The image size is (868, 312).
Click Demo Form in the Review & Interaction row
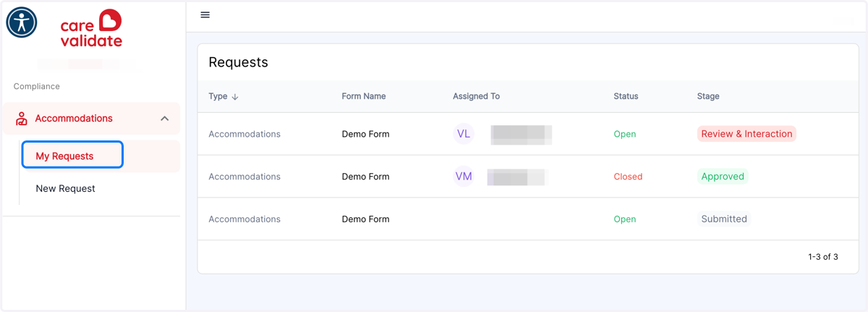pos(365,134)
